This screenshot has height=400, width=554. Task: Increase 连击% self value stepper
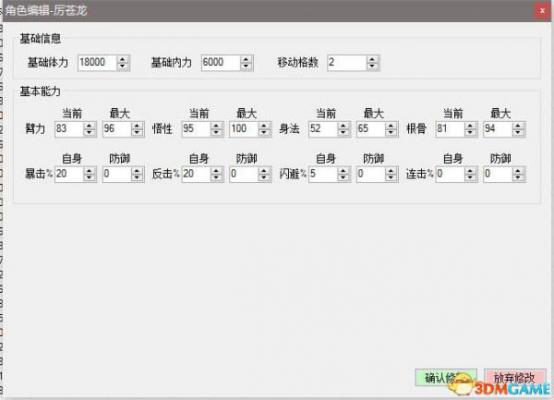(x=470, y=171)
